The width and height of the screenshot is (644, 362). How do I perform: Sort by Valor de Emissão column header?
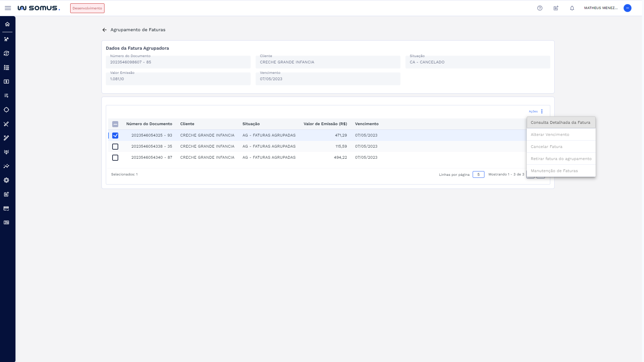[x=325, y=124]
